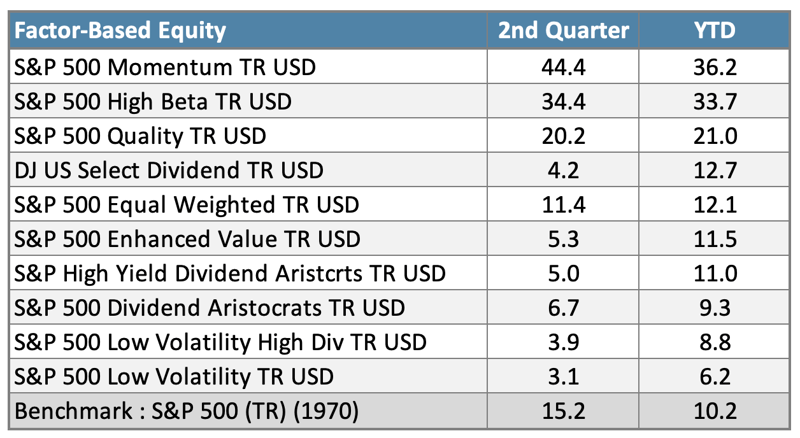Image resolution: width=800 pixels, height=438 pixels.
Task: Click S&P High Yield Dividend Aristcrts label
Action: pyautogui.click(x=230, y=274)
